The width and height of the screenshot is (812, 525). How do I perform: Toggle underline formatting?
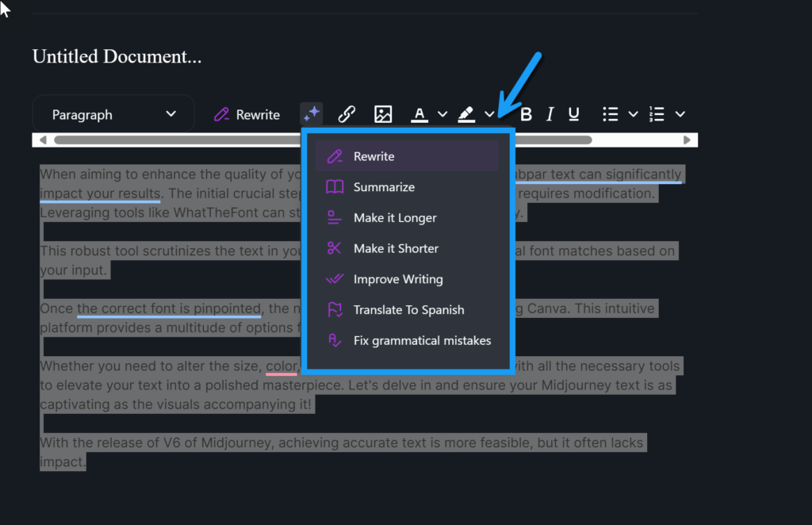(574, 114)
